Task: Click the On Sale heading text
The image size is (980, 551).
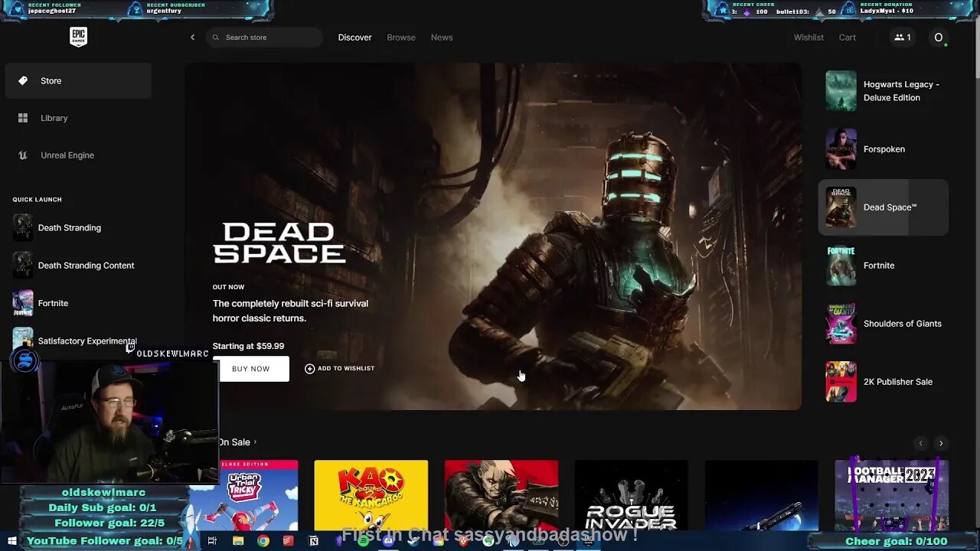Action: point(234,442)
